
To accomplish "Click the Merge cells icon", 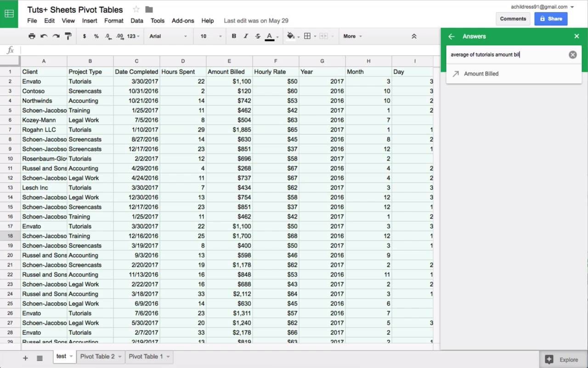I will [x=323, y=36].
